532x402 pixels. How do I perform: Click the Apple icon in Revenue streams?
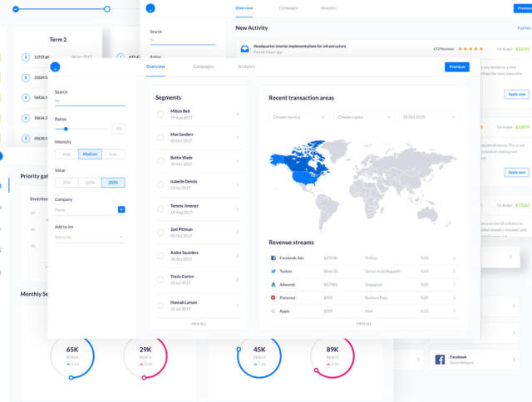coord(273,311)
